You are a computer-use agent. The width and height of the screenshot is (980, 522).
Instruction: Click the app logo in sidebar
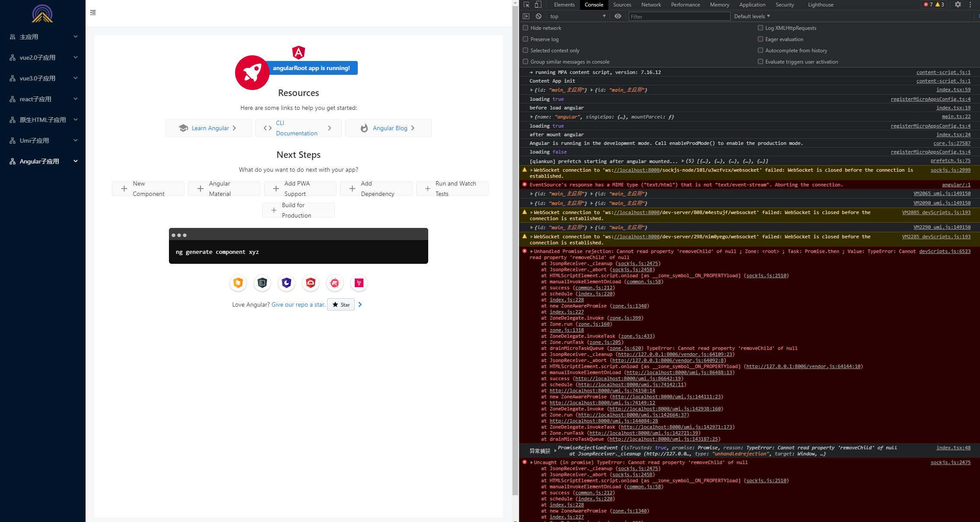(42, 13)
